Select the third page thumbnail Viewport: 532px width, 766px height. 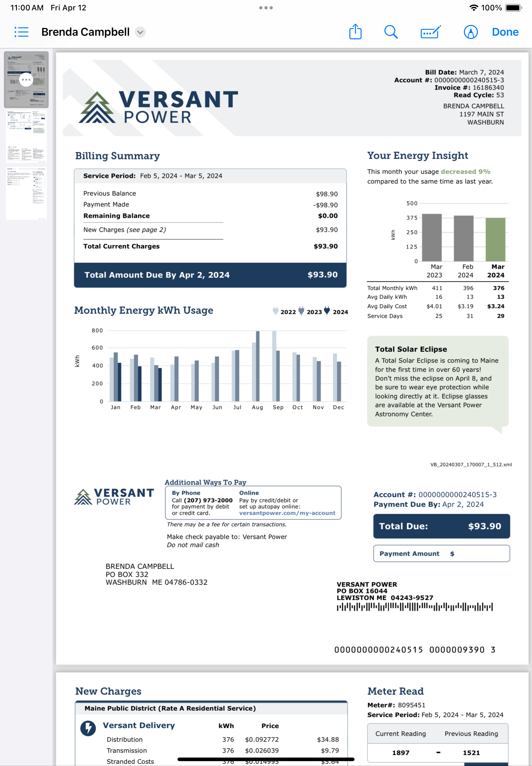click(x=26, y=193)
